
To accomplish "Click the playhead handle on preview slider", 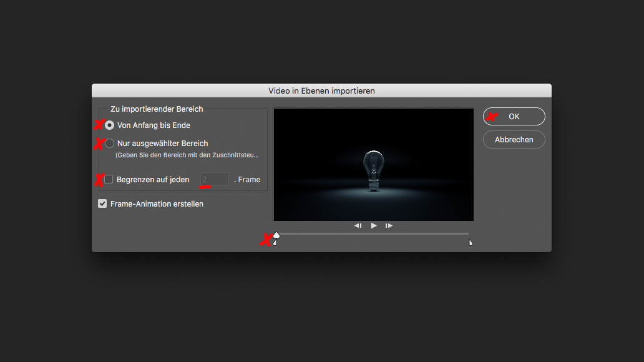I will [x=276, y=234].
